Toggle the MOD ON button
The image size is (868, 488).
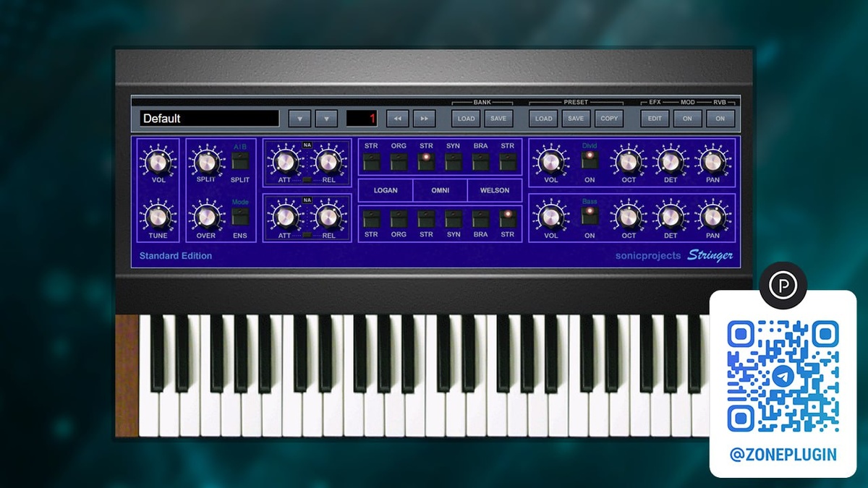tap(687, 119)
